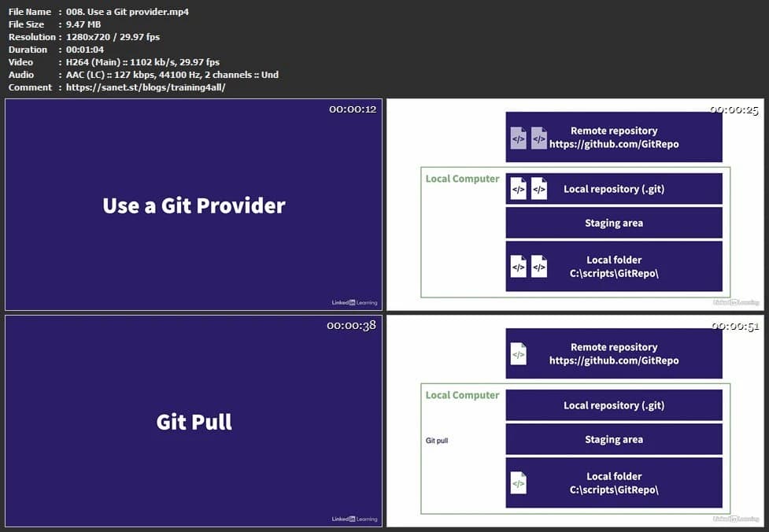Switch to the Git Pull slide
This screenshot has width=769, height=532.
[193, 422]
